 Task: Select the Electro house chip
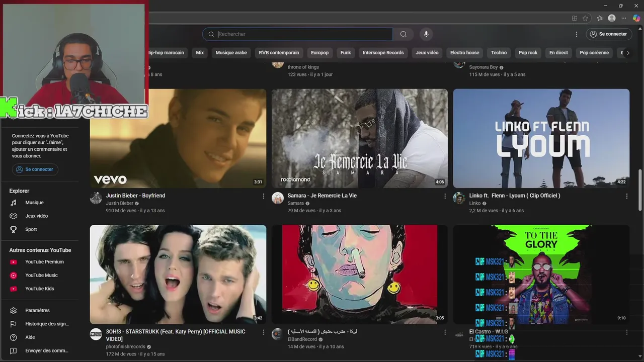point(465,53)
